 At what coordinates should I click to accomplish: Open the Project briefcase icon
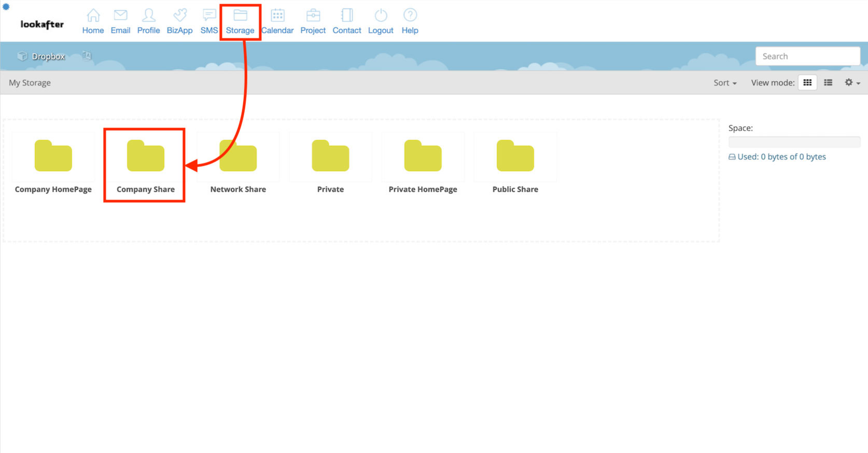tap(313, 16)
